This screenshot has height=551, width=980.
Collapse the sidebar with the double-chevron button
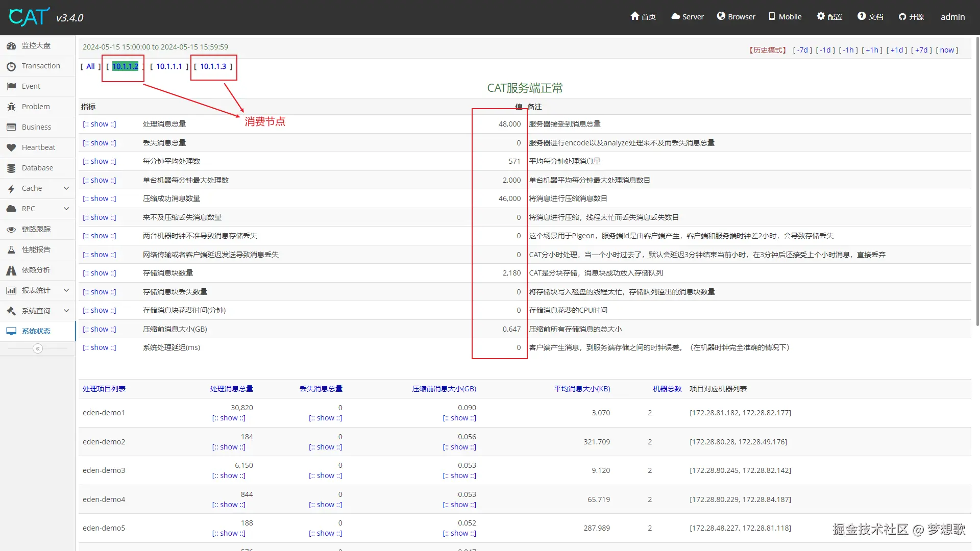click(x=37, y=348)
